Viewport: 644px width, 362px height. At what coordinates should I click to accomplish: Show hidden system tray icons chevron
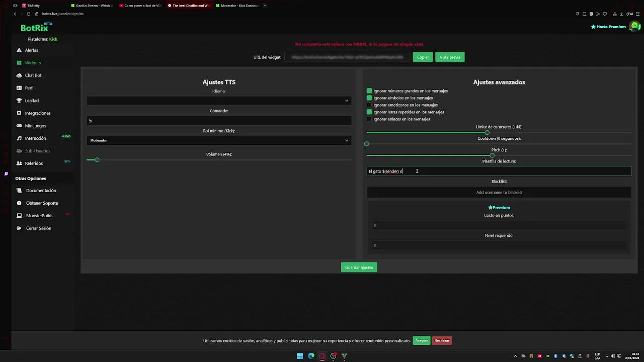(516, 356)
